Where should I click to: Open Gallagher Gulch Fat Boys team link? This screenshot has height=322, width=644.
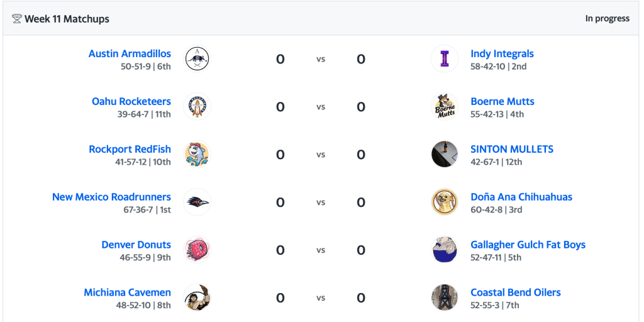point(528,245)
